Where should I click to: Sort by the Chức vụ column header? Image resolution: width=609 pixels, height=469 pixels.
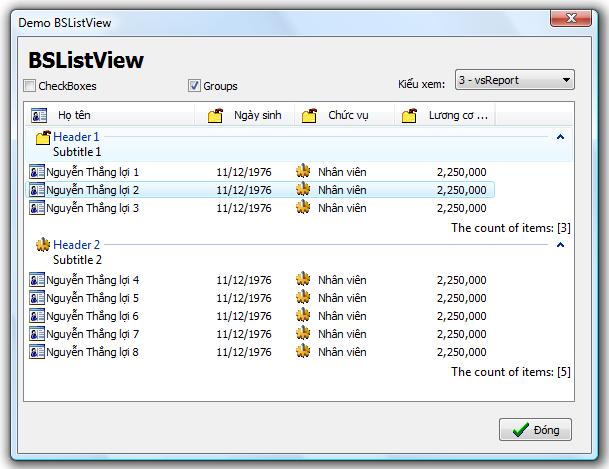coord(345,115)
